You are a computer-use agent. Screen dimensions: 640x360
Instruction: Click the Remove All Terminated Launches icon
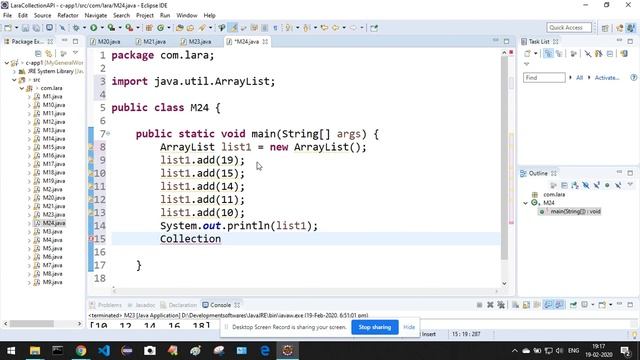[501, 305]
